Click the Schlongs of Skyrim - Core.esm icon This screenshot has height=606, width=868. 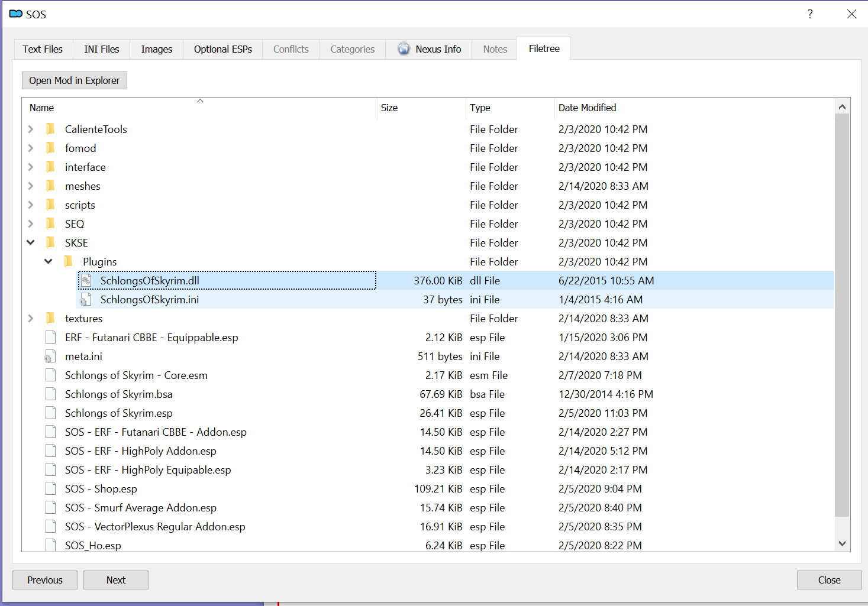click(50, 375)
